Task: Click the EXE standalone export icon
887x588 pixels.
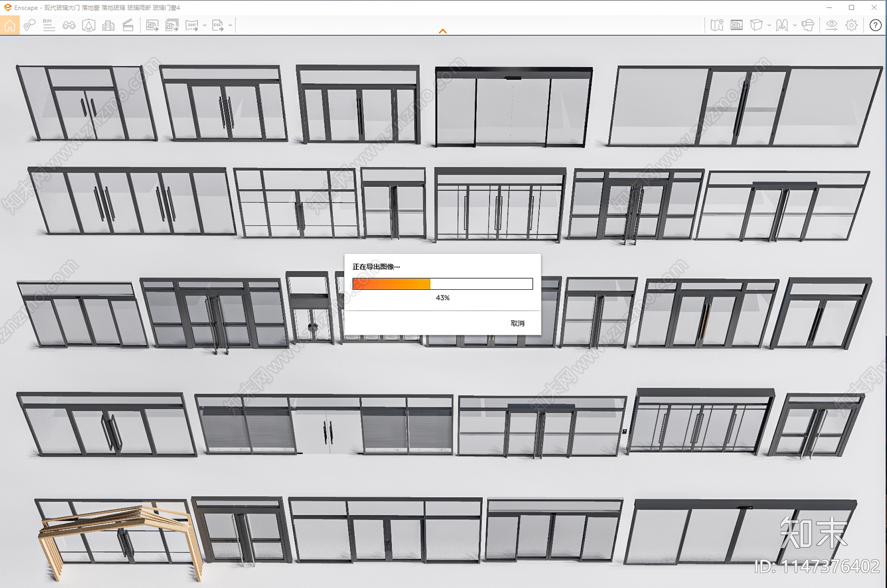Action: tap(218, 25)
